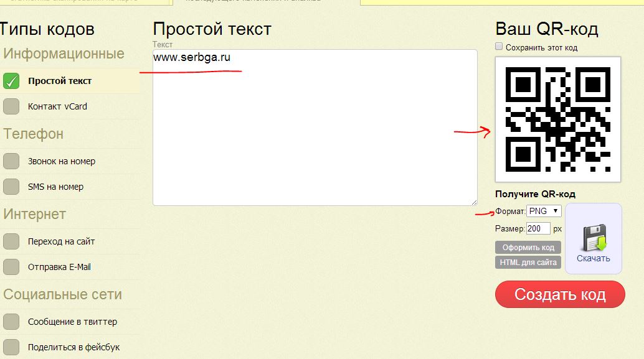644x359 pixels.
Task: Select the green checked Простой текст icon
Action: 12,81
